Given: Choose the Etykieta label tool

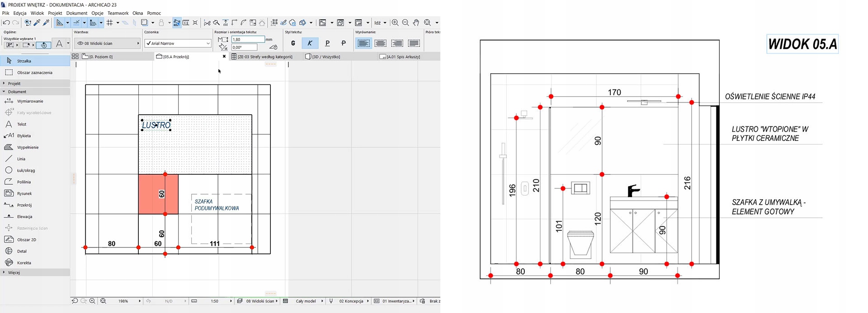Looking at the screenshot, I should point(24,135).
